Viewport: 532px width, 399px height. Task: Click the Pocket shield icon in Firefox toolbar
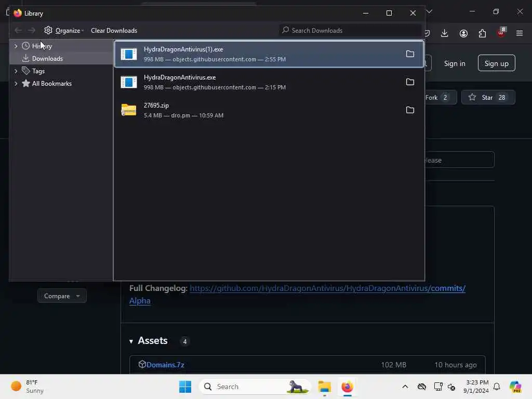click(x=427, y=33)
